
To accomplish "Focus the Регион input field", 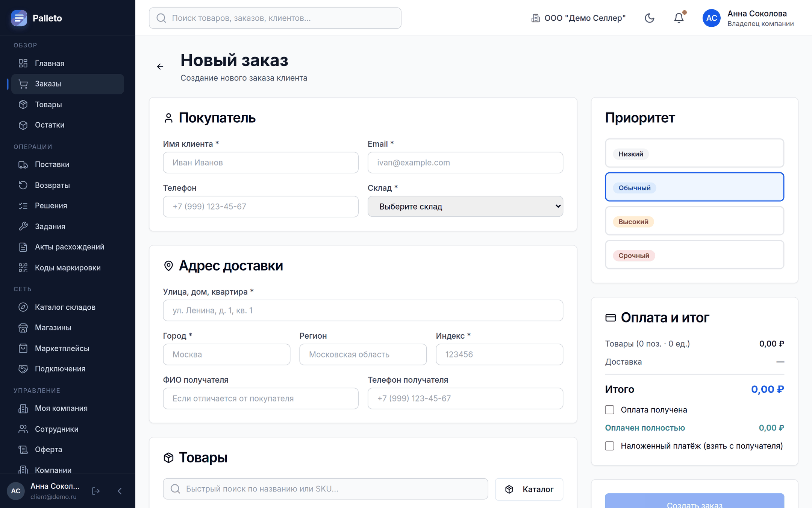I will [x=363, y=354].
